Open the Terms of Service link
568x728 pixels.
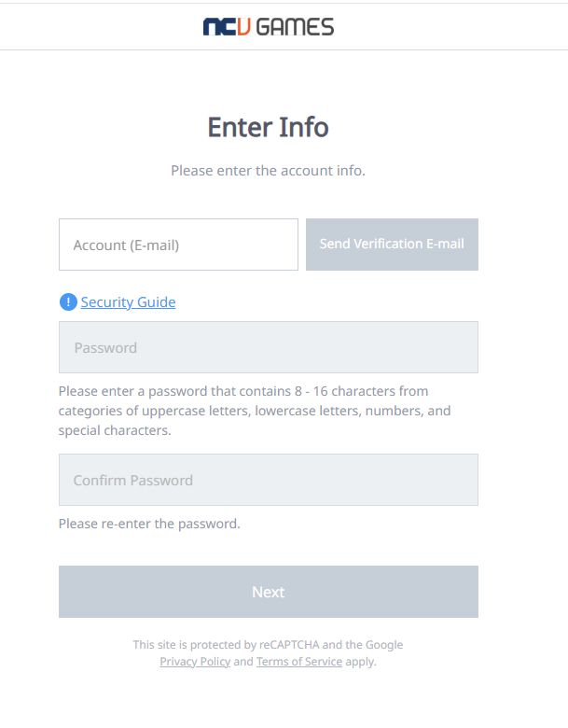[x=299, y=662]
